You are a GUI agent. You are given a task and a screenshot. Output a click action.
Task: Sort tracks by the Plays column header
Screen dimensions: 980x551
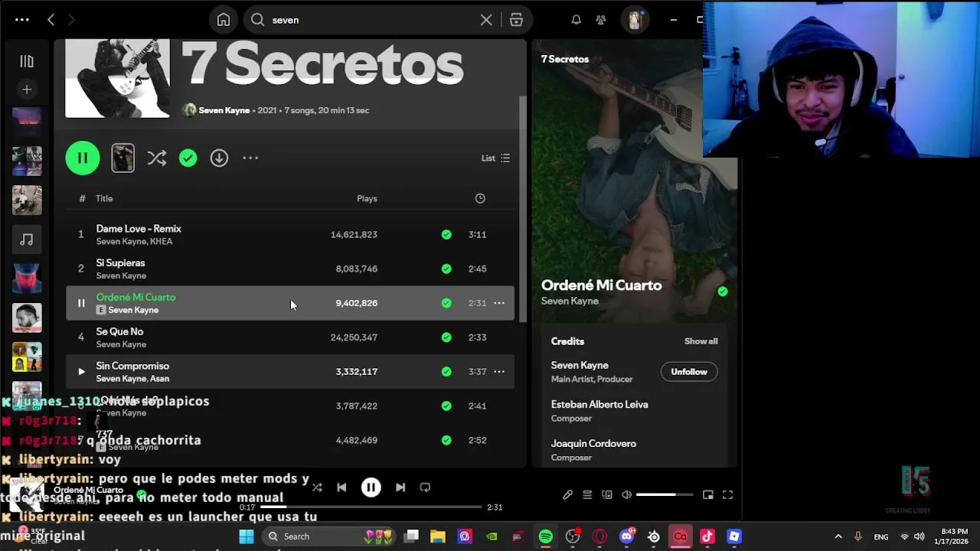[367, 198]
